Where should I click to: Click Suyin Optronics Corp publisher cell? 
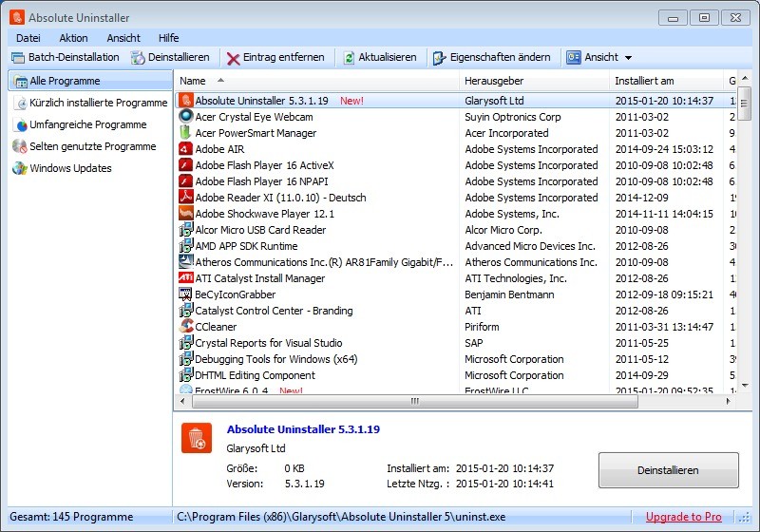tap(512, 117)
